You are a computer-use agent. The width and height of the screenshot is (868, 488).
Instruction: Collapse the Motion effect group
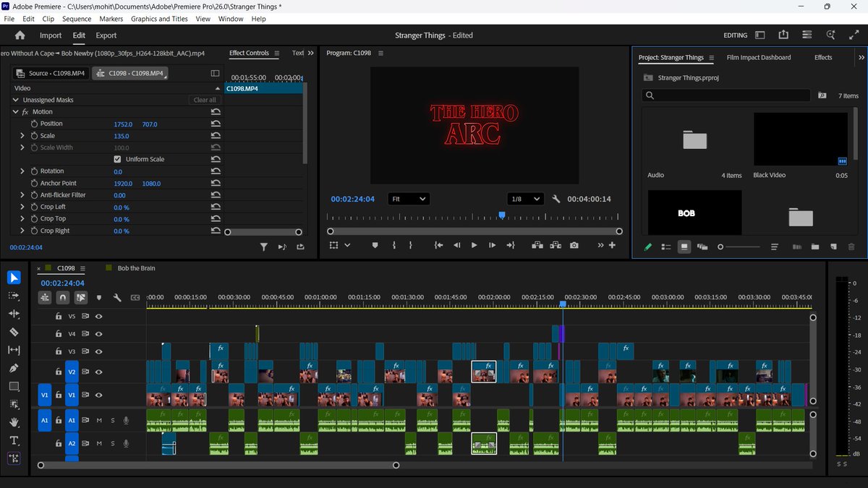(x=15, y=111)
